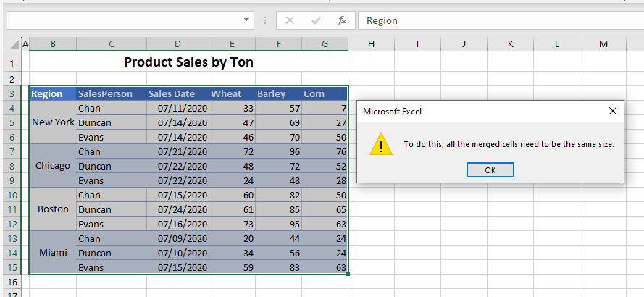The width and height of the screenshot is (644, 297).
Task: Click the Microsoft Excel dialog title
Action: 392,111
